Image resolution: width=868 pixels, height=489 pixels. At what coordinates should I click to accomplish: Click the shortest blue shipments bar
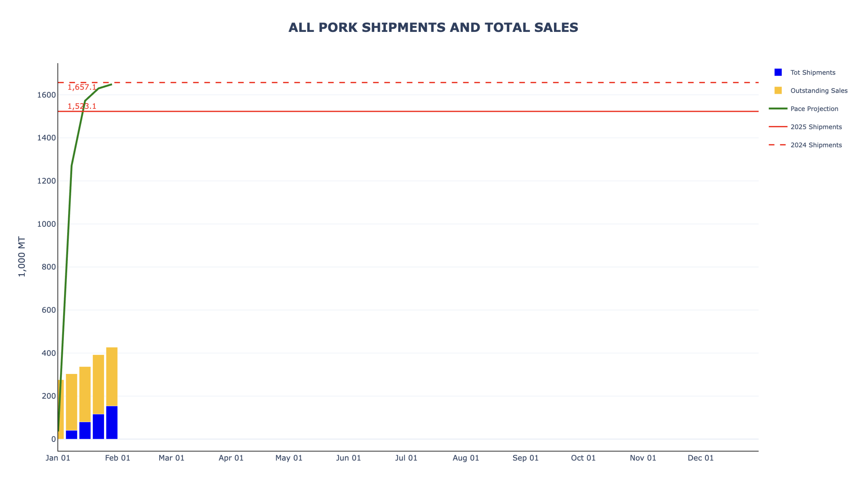(72, 434)
